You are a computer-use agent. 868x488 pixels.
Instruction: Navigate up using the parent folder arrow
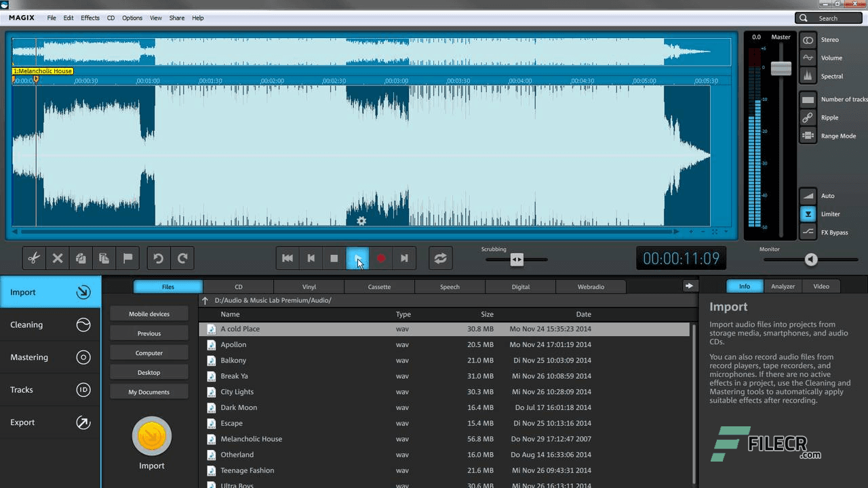click(x=205, y=300)
